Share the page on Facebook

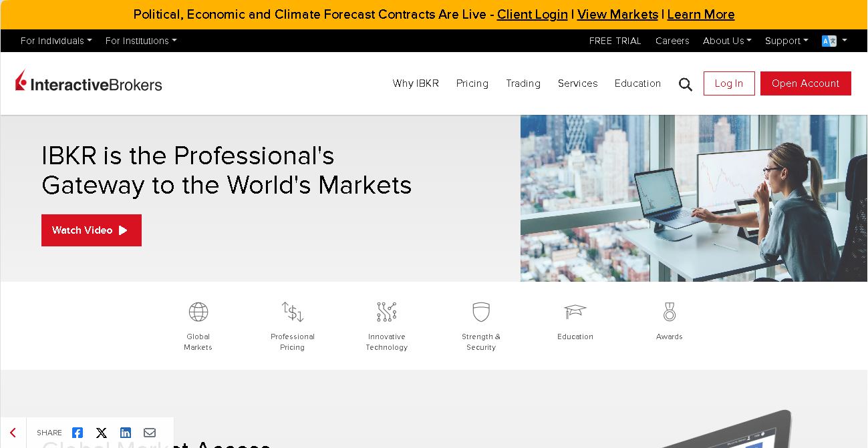coord(78,433)
